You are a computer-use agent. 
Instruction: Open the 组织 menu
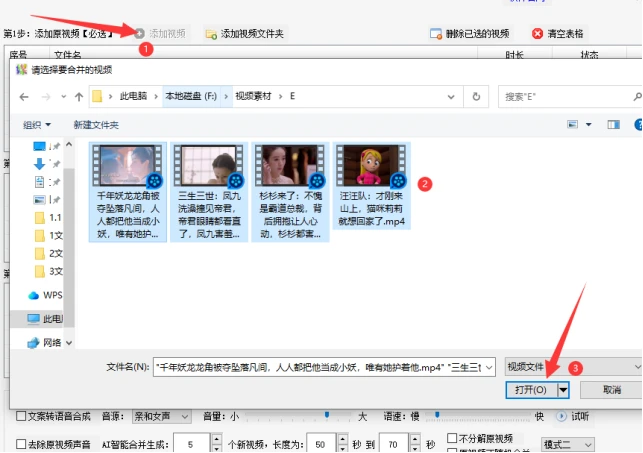pos(36,125)
